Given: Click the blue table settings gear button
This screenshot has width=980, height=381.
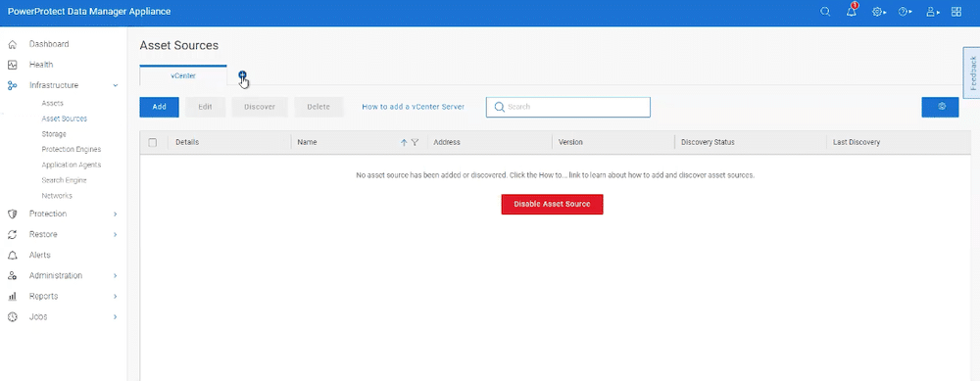Looking at the screenshot, I should (x=940, y=107).
